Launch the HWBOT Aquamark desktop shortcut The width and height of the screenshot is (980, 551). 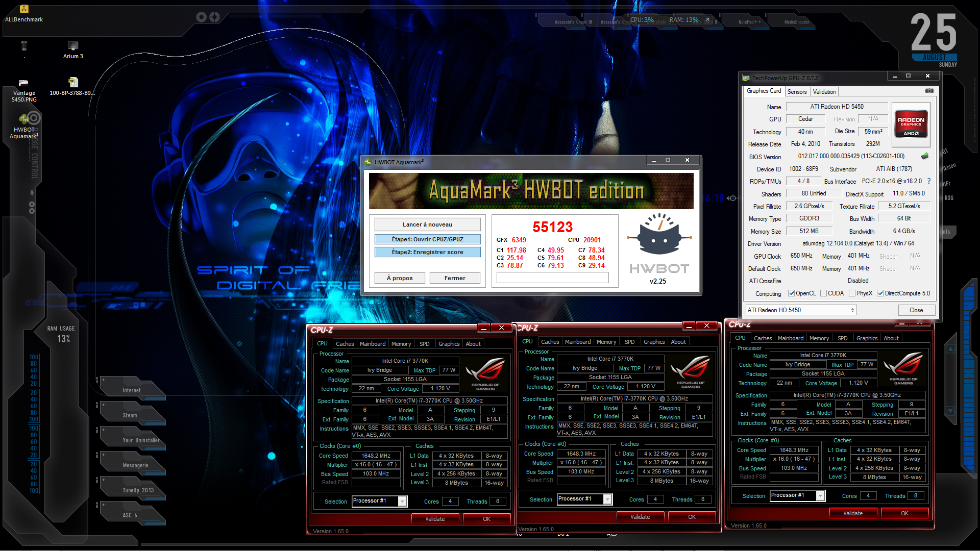(x=24, y=127)
